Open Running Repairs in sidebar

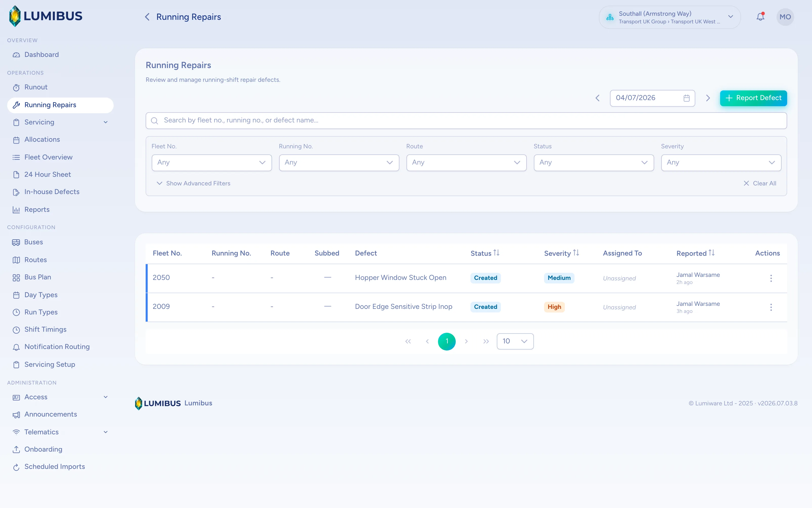60,105
